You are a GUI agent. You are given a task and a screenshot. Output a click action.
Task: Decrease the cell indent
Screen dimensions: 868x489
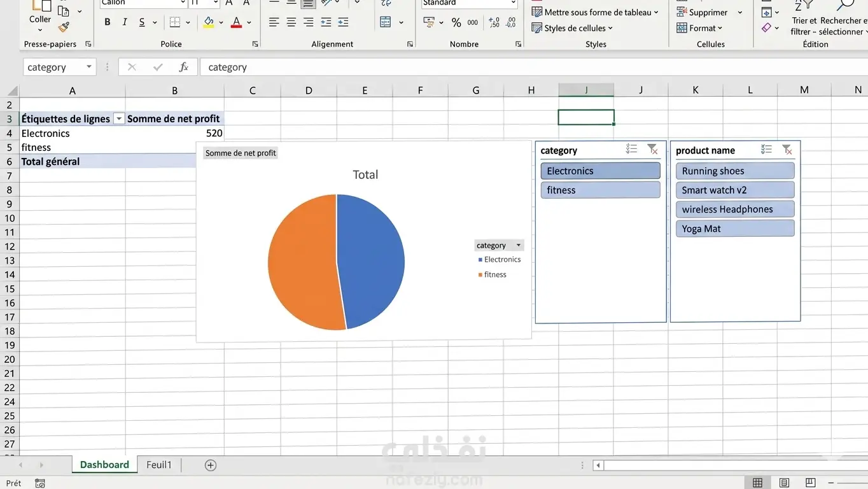tap(326, 22)
